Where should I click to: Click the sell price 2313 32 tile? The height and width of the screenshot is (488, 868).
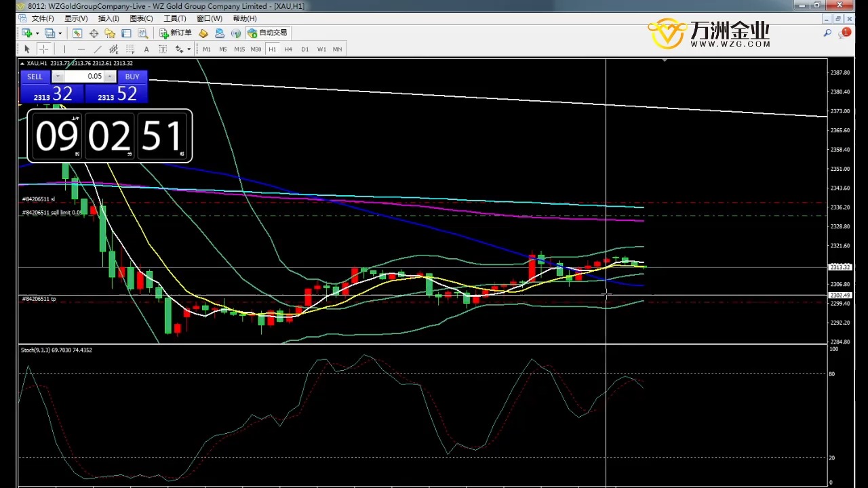pyautogui.click(x=52, y=94)
